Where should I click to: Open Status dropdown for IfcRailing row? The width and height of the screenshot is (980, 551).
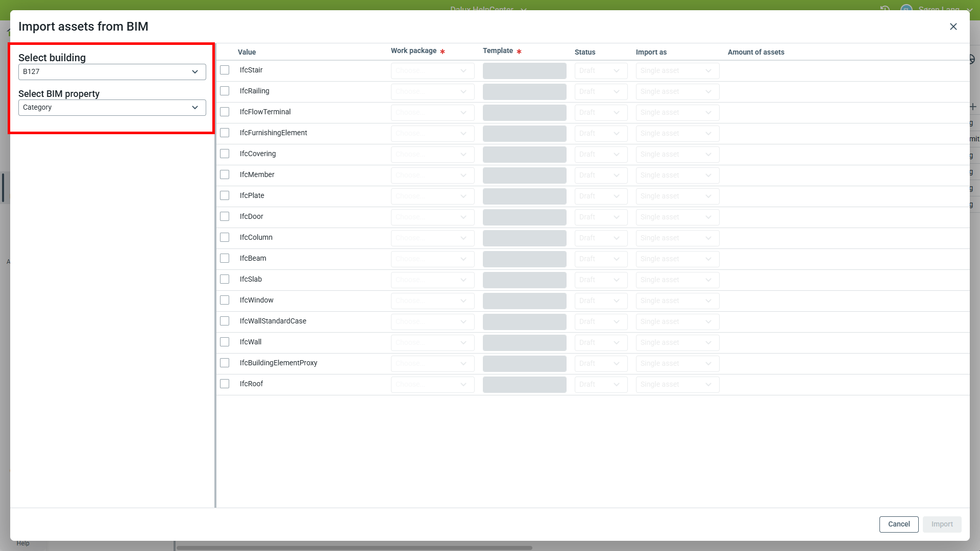point(601,92)
